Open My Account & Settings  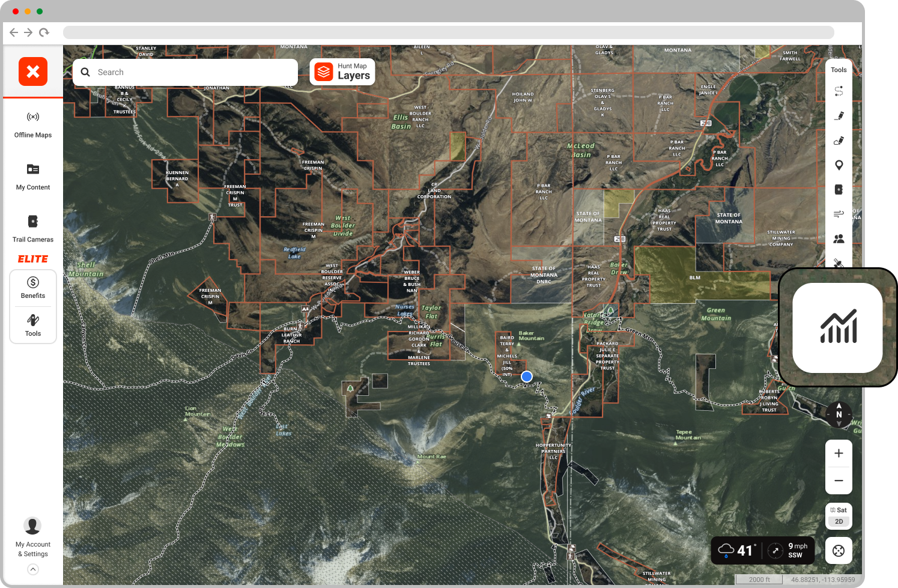coord(32,538)
